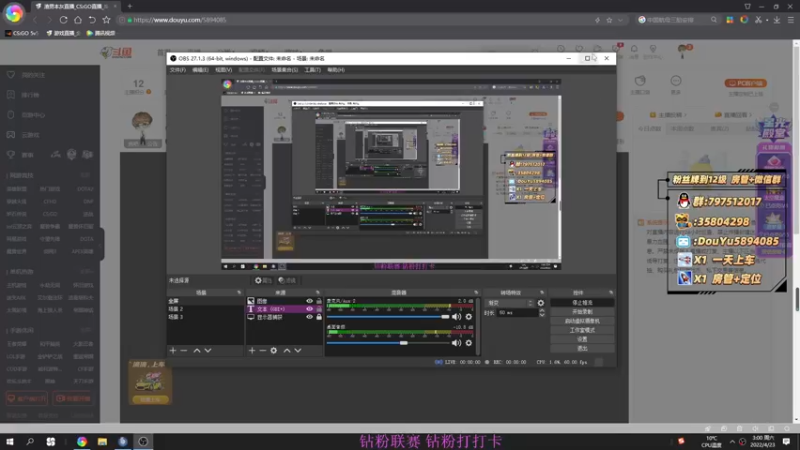The height and width of the screenshot is (450, 800).
Task: Open the View(V) menu in OBS
Action: tap(223, 70)
